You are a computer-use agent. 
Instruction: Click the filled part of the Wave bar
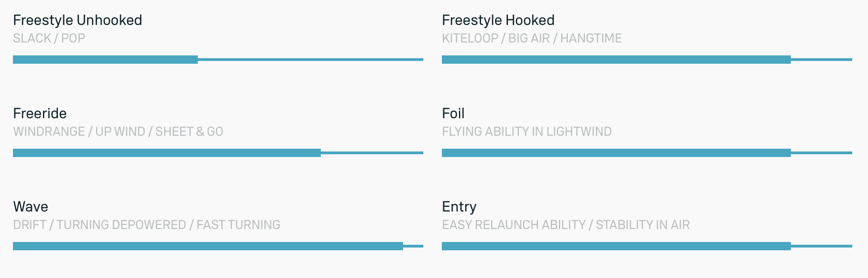pos(208,246)
